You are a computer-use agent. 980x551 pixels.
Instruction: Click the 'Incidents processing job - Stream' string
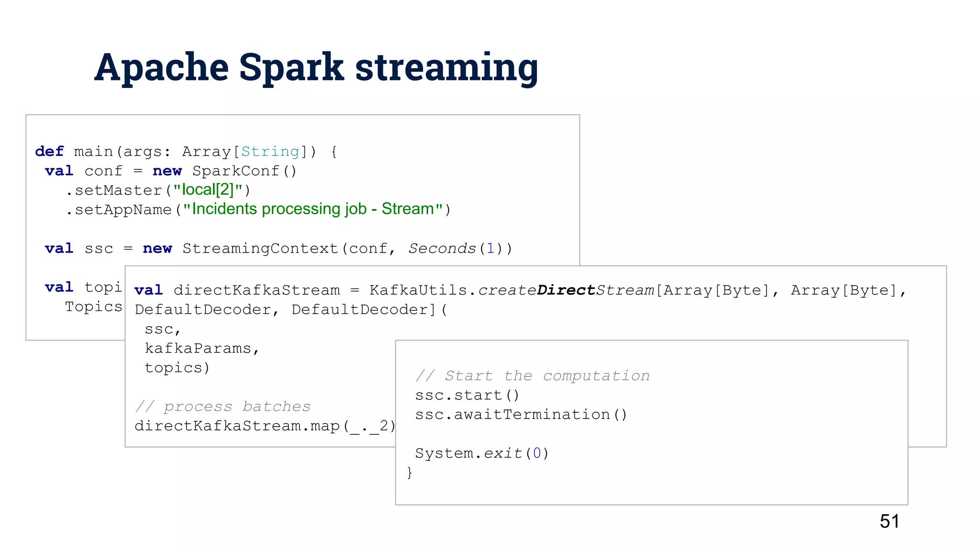(312, 209)
